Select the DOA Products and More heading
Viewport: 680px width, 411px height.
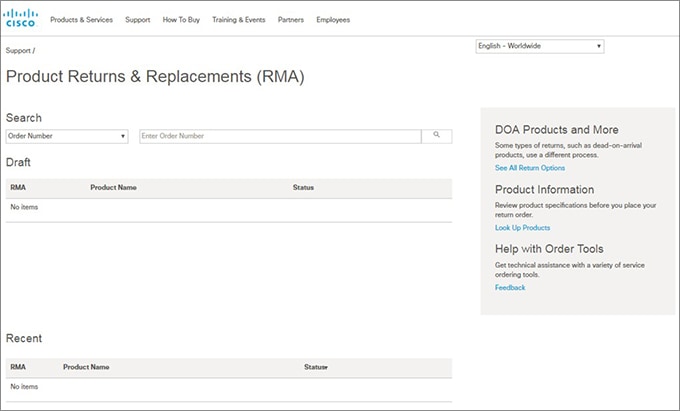(557, 130)
